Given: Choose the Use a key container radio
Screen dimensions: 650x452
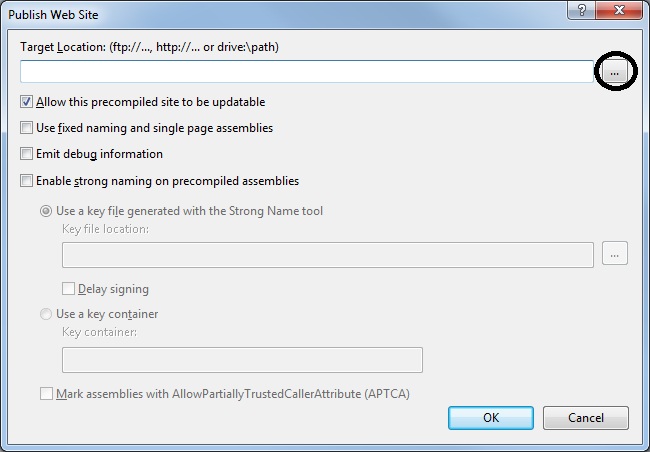Looking at the screenshot, I should tap(46, 314).
